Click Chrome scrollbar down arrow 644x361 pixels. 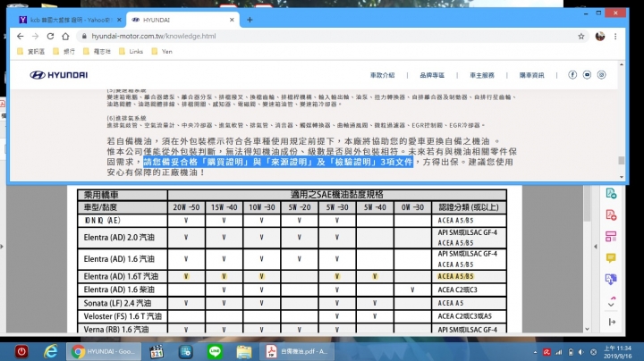point(622,177)
